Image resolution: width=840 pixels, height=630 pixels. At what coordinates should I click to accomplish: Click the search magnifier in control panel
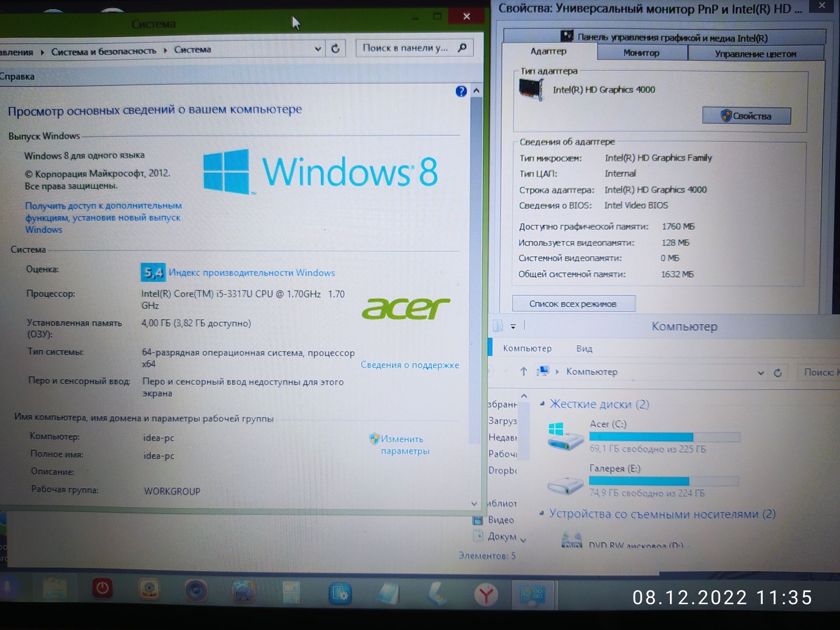(462, 47)
